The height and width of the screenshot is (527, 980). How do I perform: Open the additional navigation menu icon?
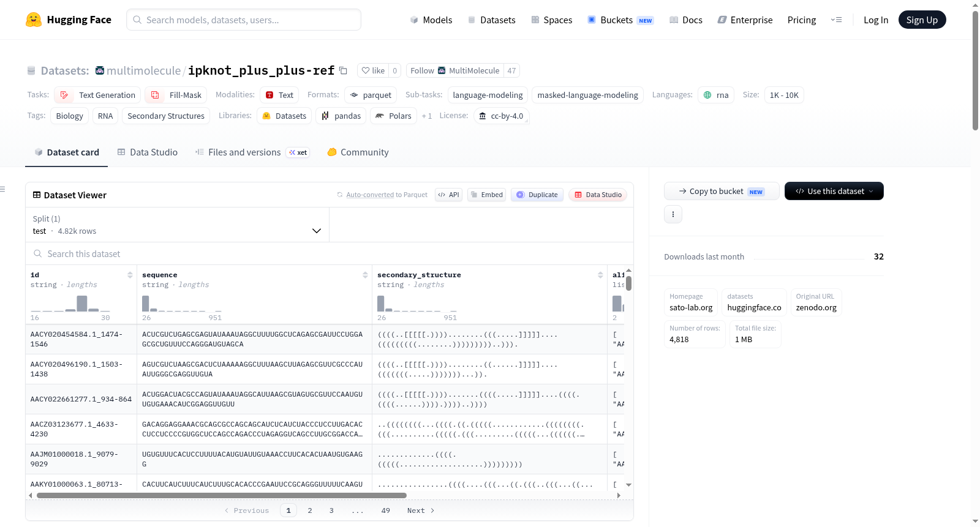point(836,20)
